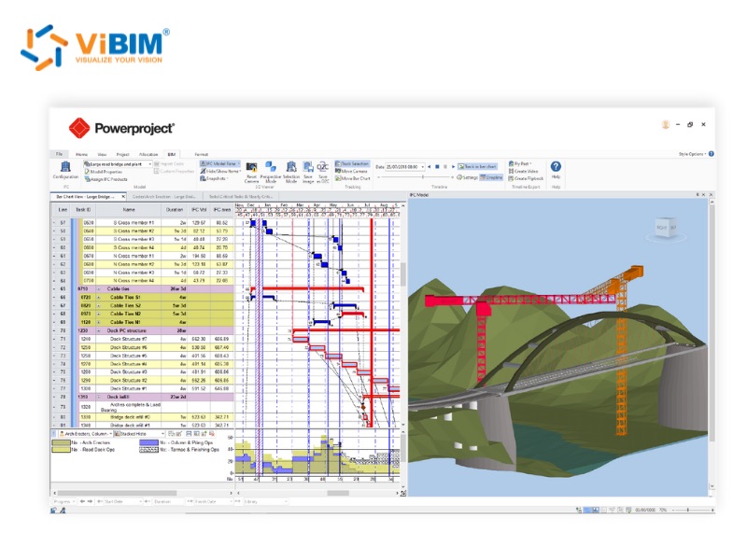Image resolution: width=747 pixels, height=560 pixels.
Task: Switch to Perspective Mode
Action: (x=271, y=173)
